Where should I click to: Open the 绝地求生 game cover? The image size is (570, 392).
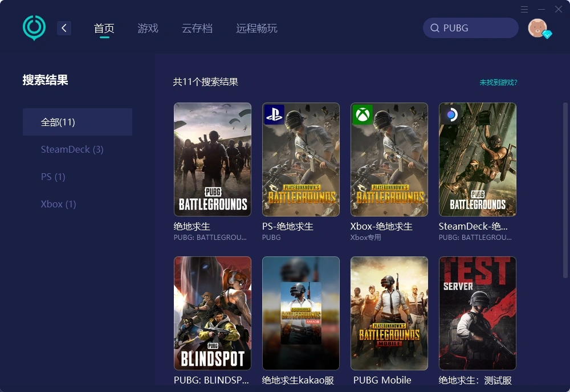212,160
